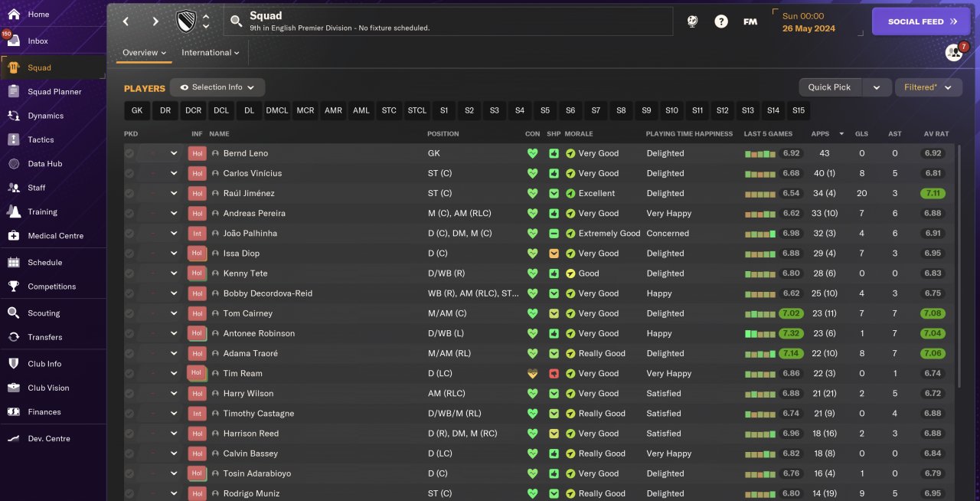Sort by the Apps column header
980x501 pixels.
click(820, 134)
